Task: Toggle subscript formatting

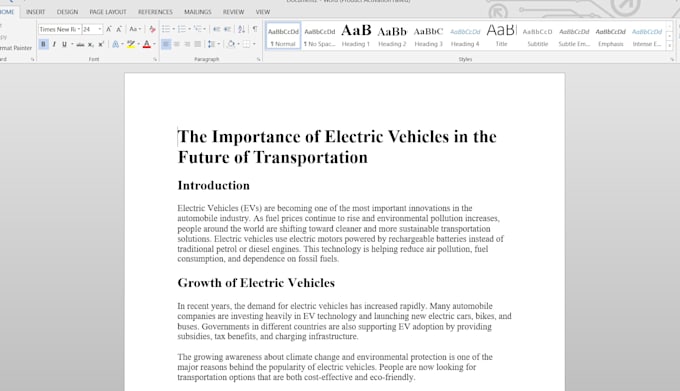Action: point(91,44)
